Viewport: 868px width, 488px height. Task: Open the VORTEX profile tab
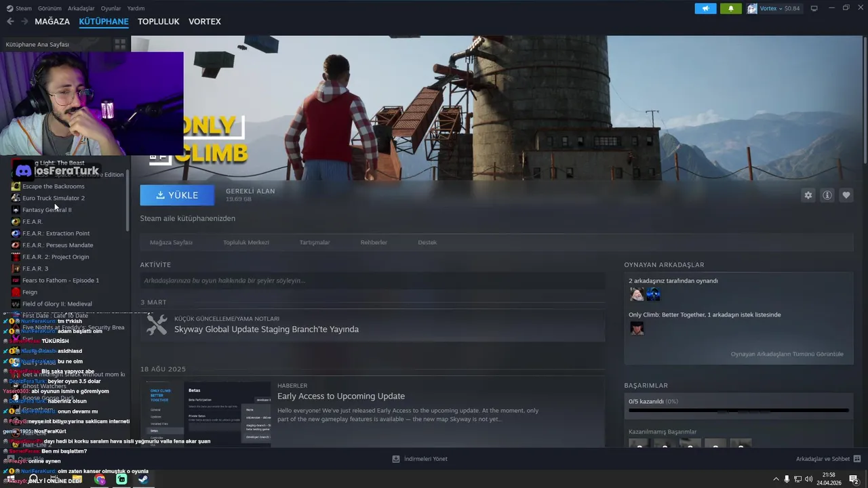(205, 22)
